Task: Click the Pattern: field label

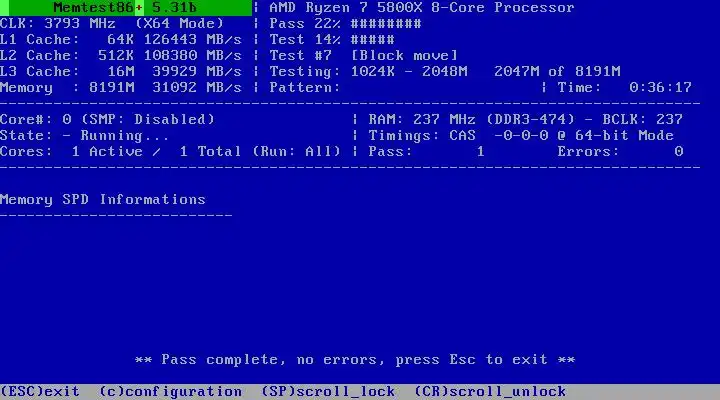Action: point(304,87)
